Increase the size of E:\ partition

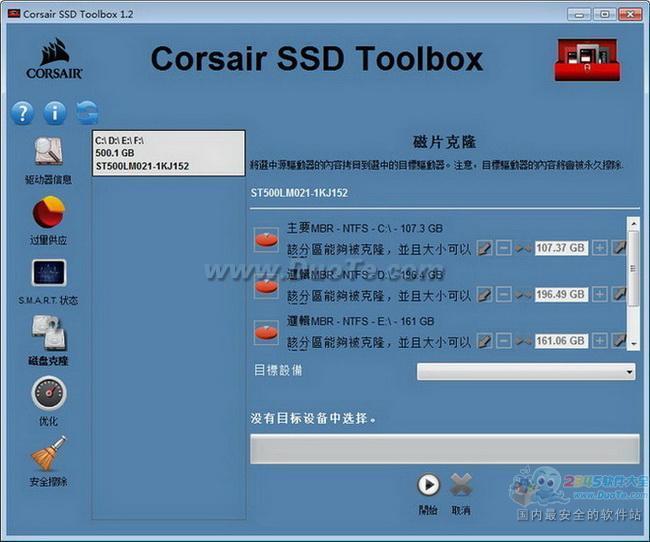[x=599, y=341]
